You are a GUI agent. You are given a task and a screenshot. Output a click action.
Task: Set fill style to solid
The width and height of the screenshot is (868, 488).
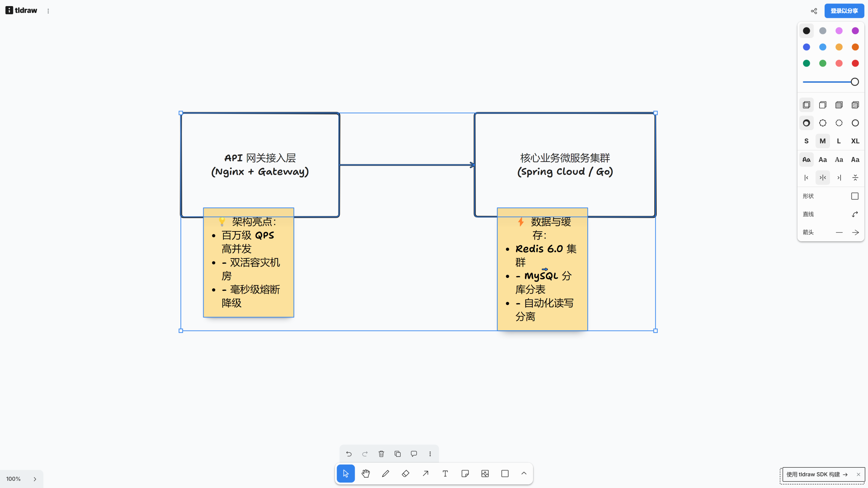839,105
